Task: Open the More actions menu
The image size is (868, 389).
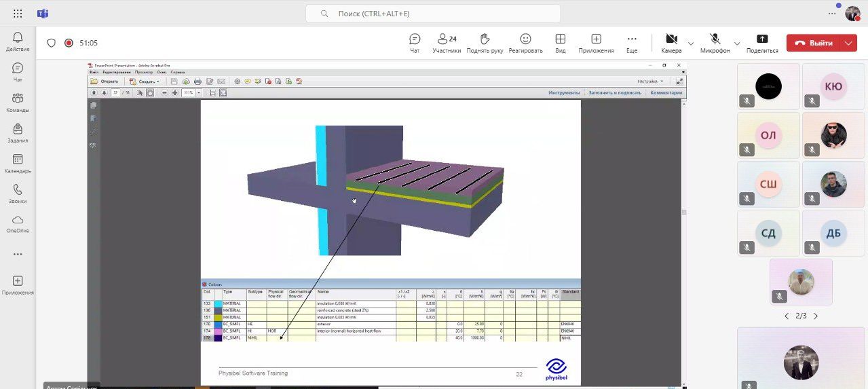Action: [x=632, y=43]
